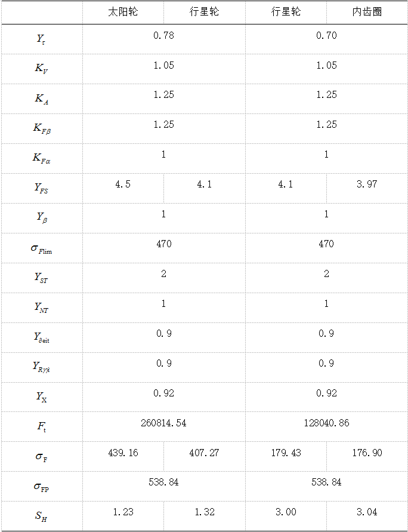Click the tangential force value 260814.54

click(163, 423)
